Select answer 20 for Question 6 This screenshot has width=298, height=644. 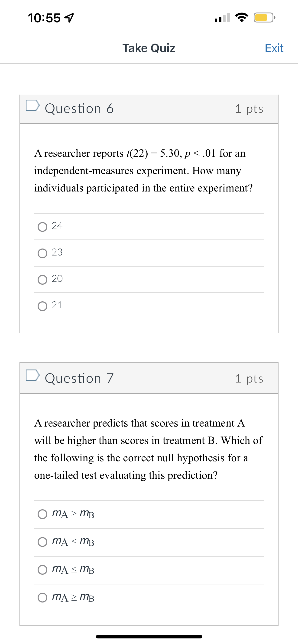click(43, 279)
